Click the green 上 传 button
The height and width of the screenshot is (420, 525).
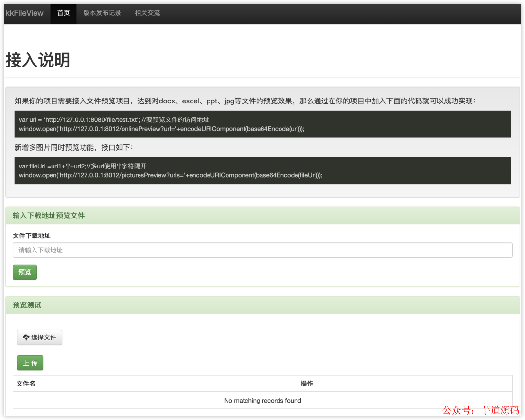pyautogui.click(x=30, y=363)
